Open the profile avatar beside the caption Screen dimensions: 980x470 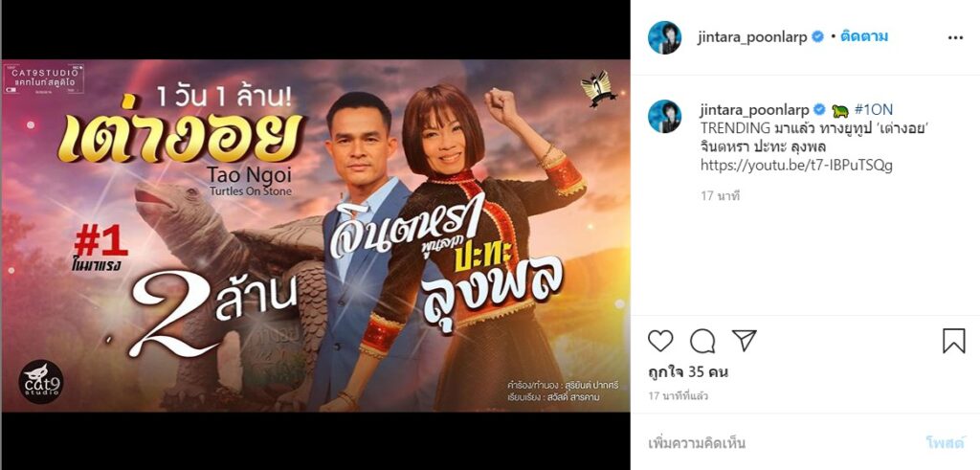(664, 116)
